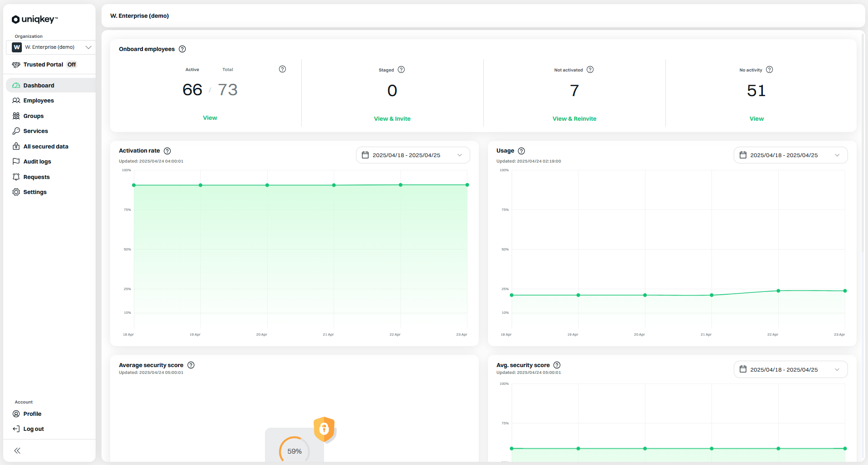Click View under Active / Total

point(210,118)
